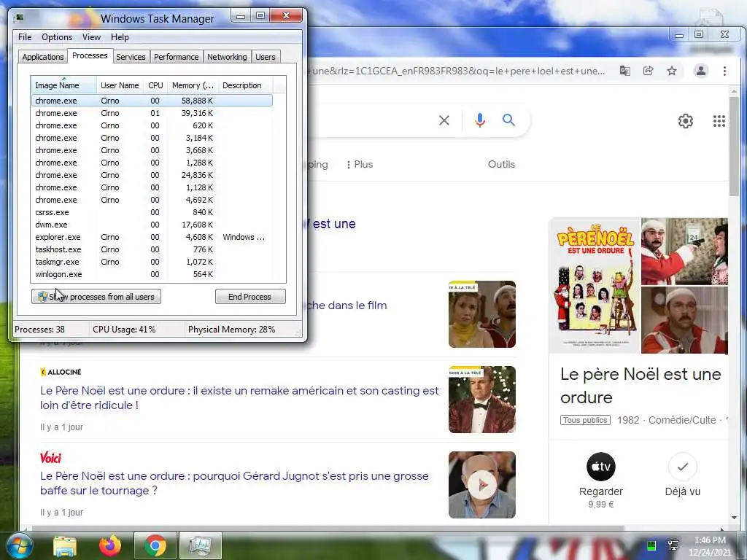Screen dimensions: 747x560
Task: Clear the Google search box with X
Action: [x=444, y=120]
